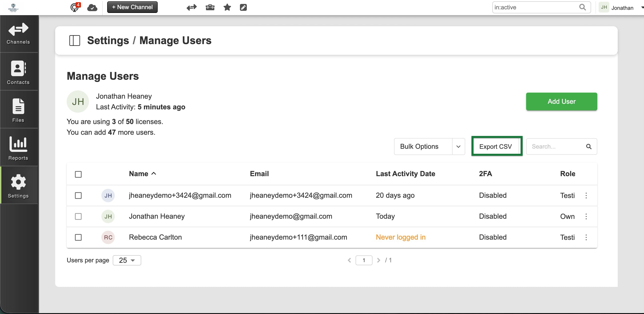The image size is (644, 314).
Task: Click the Email column header
Action: click(x=259, y=174)
